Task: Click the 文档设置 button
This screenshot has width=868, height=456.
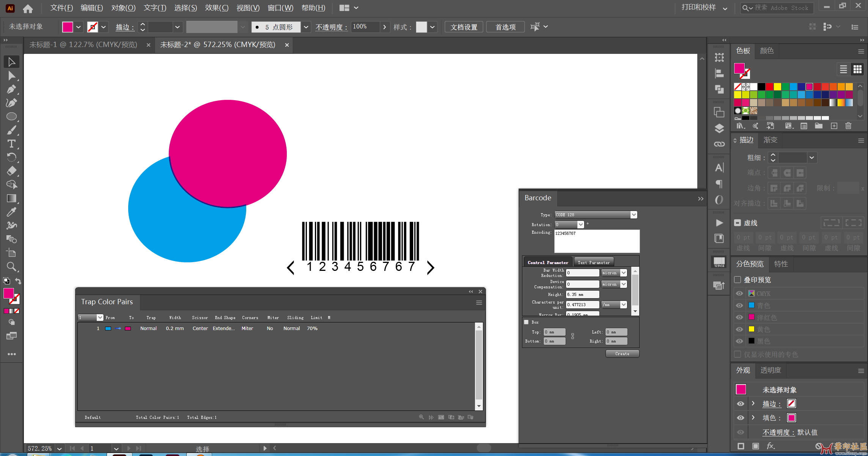Action: (x=464, y=27)
